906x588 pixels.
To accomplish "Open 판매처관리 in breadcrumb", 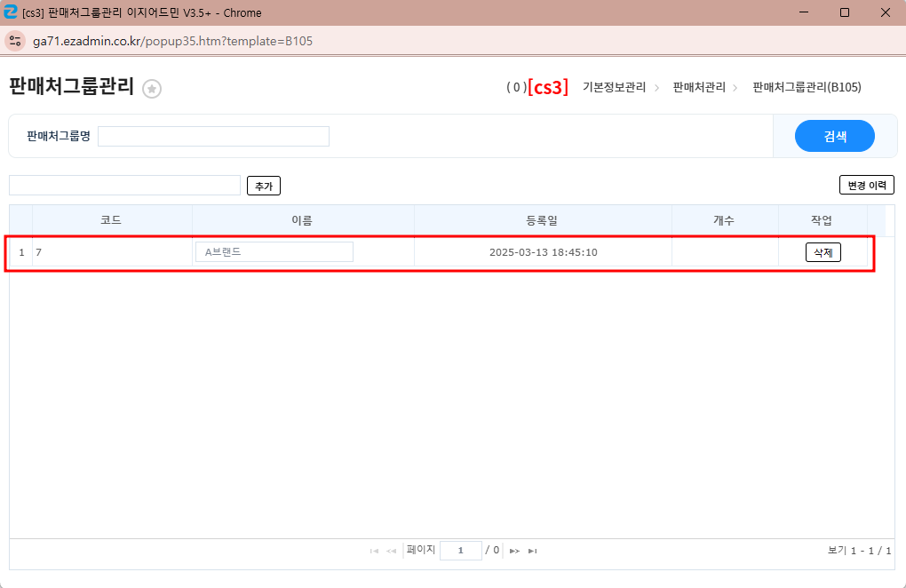I will click(x=699, y=87).
